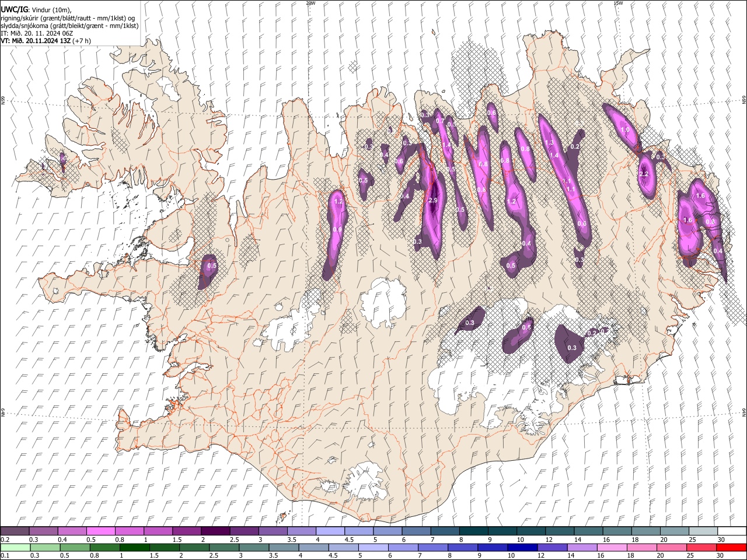Click the '1.0' precipitation value on map
Image resolution: width=747 pixels, height=560 pixels.
click(x=625, y=130)
